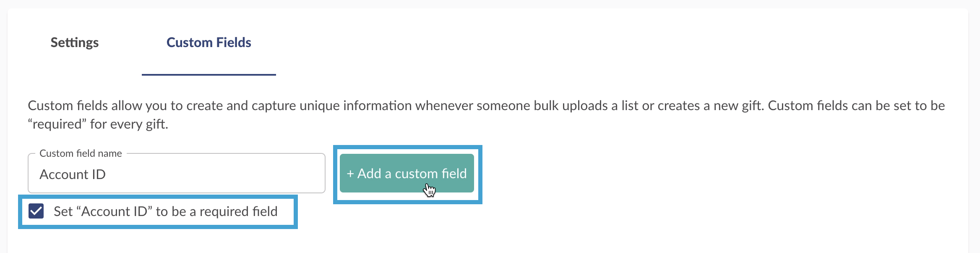
Task: Click the plus sign on the Add button
Action: pyautogui.click(x=350, y=174)
